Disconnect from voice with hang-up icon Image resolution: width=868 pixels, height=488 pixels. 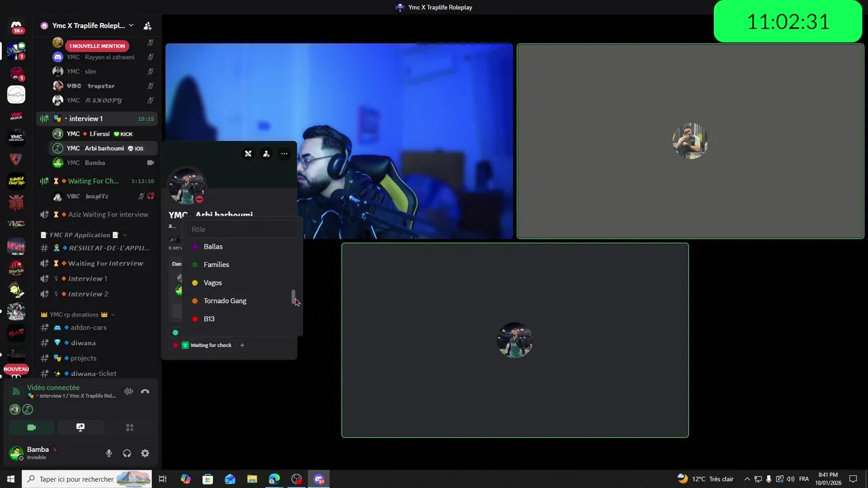click(145, 392)
